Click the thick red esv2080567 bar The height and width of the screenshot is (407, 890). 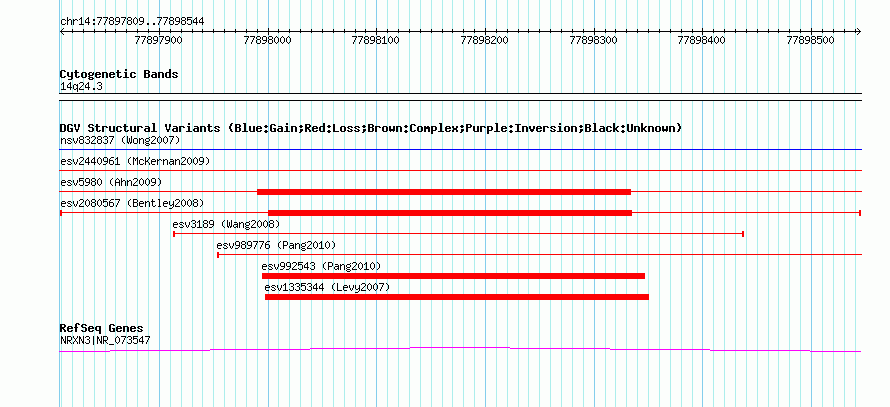coord(450,213)
